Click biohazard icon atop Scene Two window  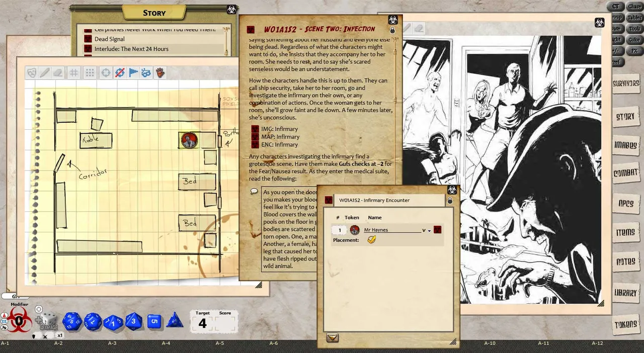pos(392,20)
